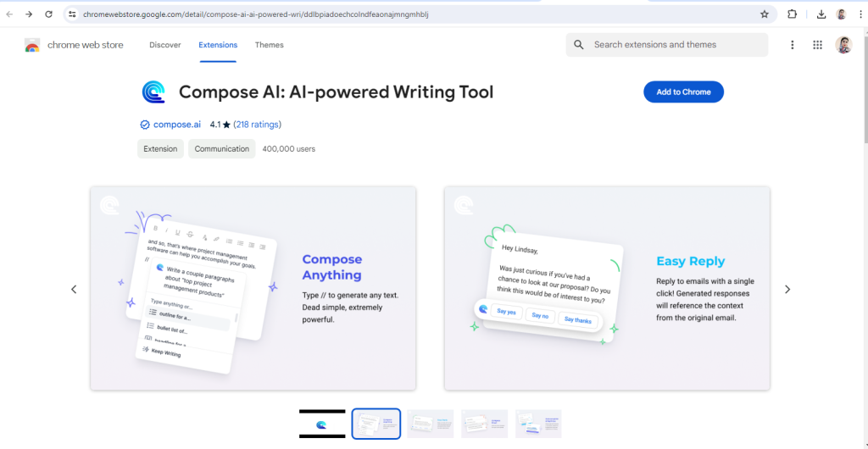Click the Search extensions and themes field
Image resolution: width=868 pixels, height=449 pixels.
coord(674,45)
